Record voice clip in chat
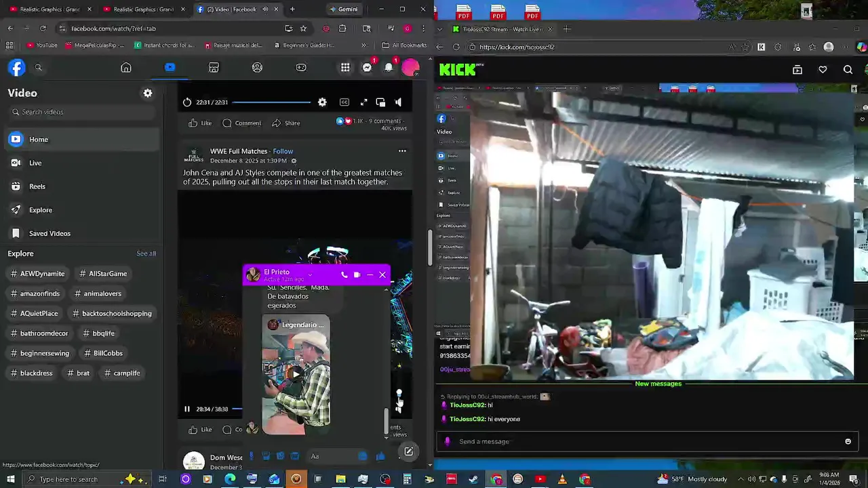 (252, 456)
